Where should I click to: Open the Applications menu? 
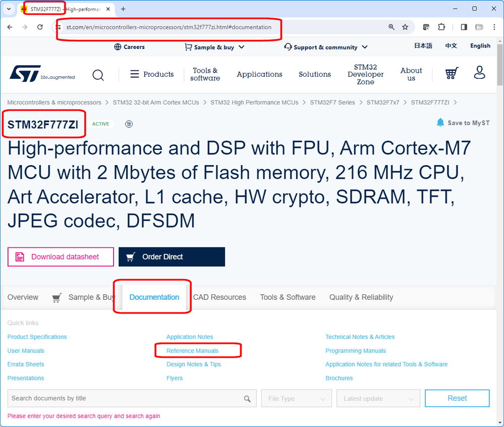tap(259, 74)
